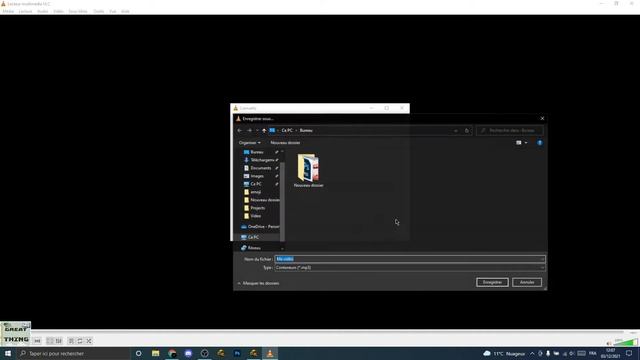Image resolution: width=640 pixels, height=360 pixels.
Task: Click the Nom du fichier field
Action: tap(409, 259)
